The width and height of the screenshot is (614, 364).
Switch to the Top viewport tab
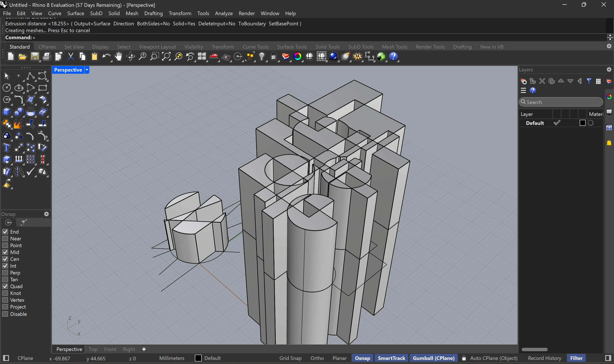point(93,349)
